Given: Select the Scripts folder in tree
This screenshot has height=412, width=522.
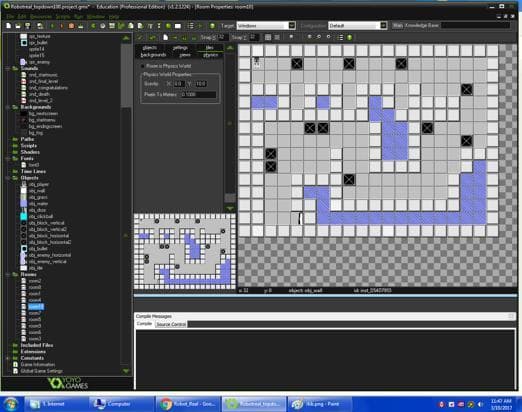Looking at the screenshot, I should 29,146.
